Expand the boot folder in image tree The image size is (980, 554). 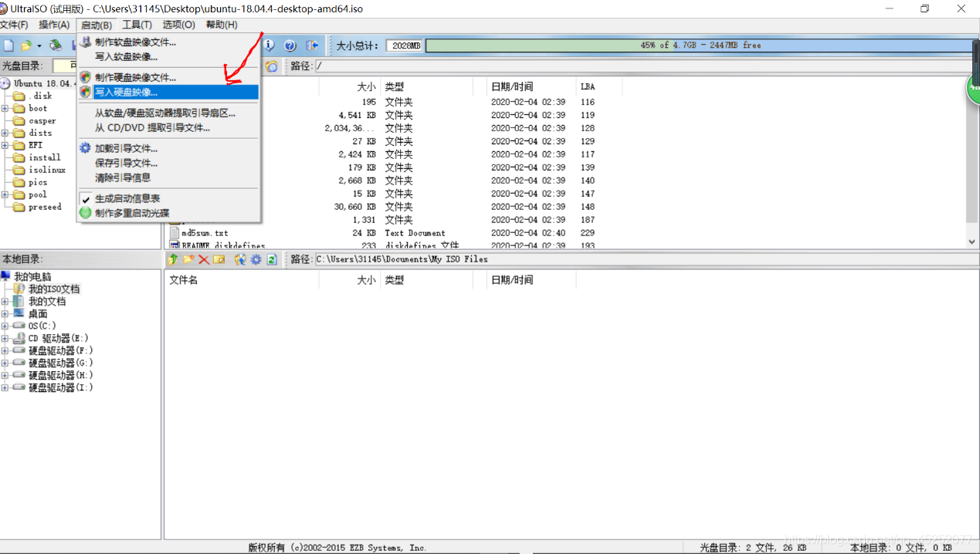(5, 109)
